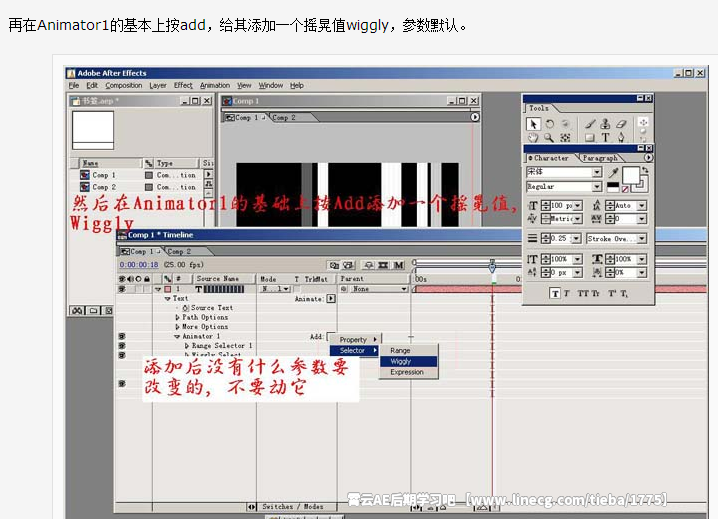Image resolution: width=718 pixels, height=519 pixels.
Task: Open the Effect menu
Action: pyautogui.click(x=183, y=85)
